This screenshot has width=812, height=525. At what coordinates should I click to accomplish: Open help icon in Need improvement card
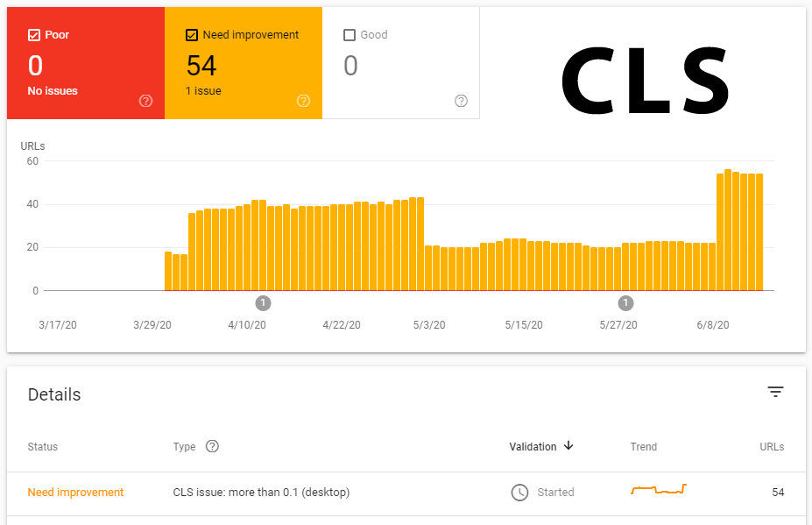click(303, 101)
